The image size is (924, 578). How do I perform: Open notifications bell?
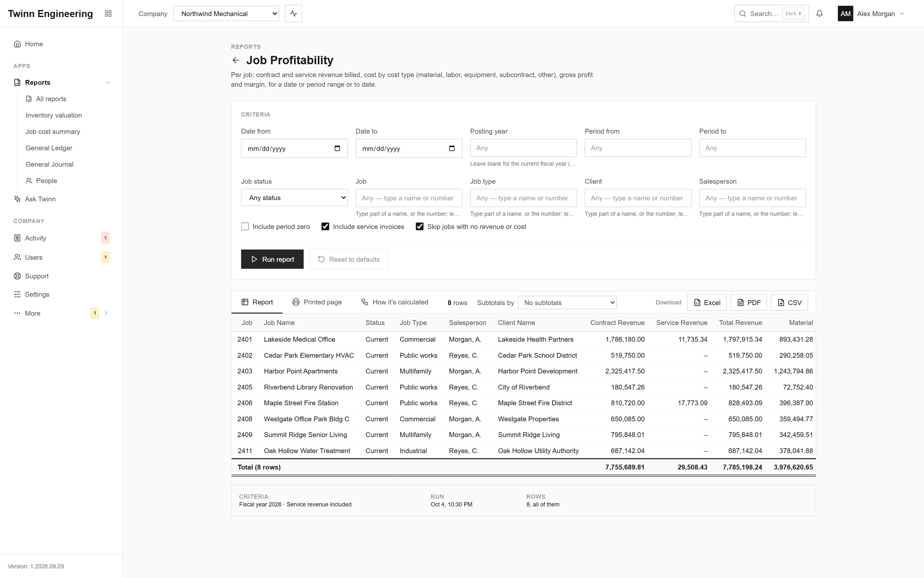pos(819,14)
